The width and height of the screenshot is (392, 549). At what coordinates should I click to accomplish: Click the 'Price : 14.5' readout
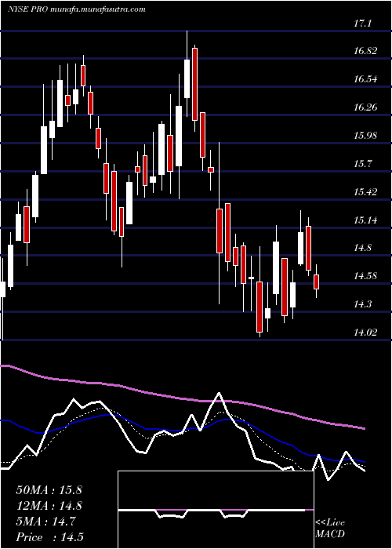coord(49,537)
